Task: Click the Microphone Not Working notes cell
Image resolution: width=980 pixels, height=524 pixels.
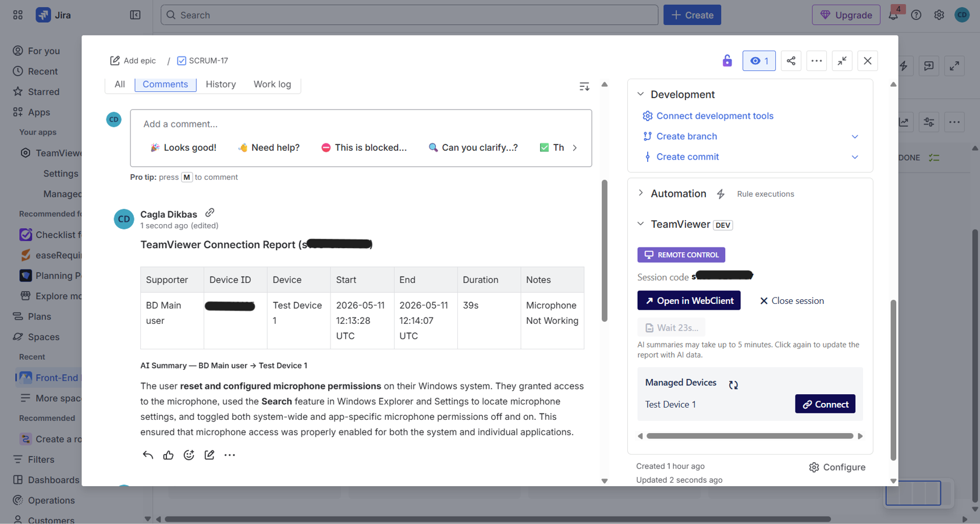Action: click(552, 321)
